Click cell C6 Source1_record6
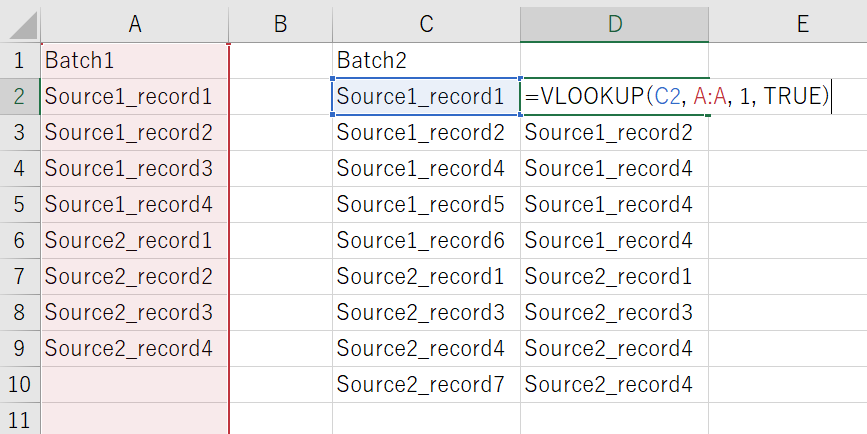 pos(426,240)
